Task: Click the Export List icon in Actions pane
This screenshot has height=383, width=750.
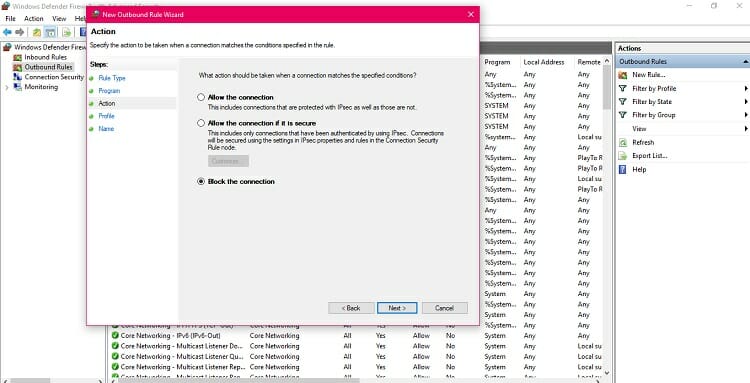Action: point(622,156)
